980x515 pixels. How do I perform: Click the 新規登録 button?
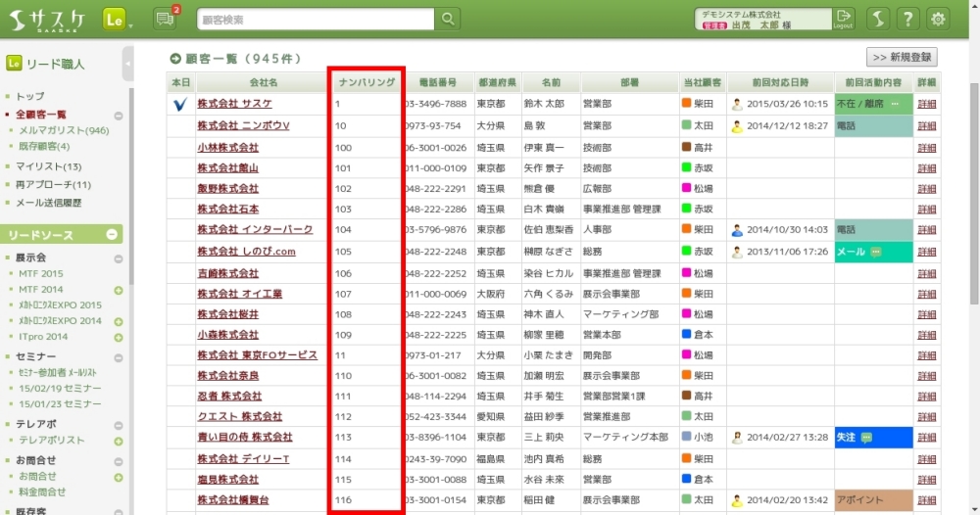point(901,58)
